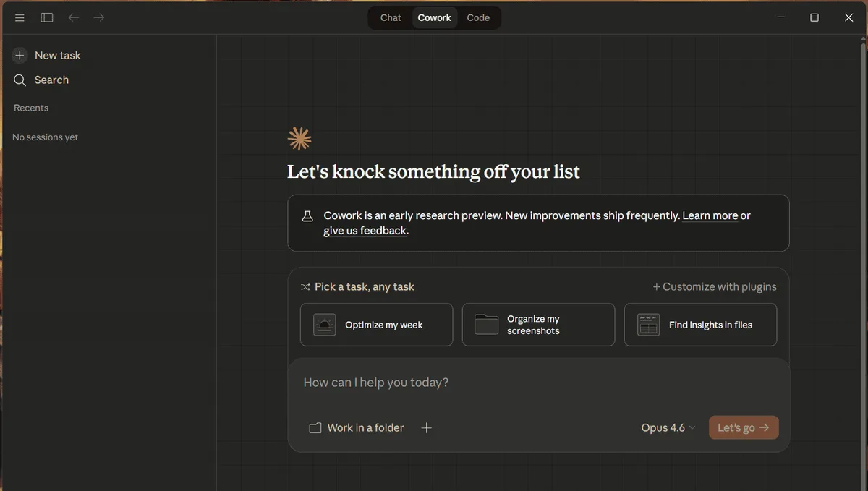Click the sunrise icon in Optimize my week
The height and width of the screenshot is (491, 868).
click(325, 325)
